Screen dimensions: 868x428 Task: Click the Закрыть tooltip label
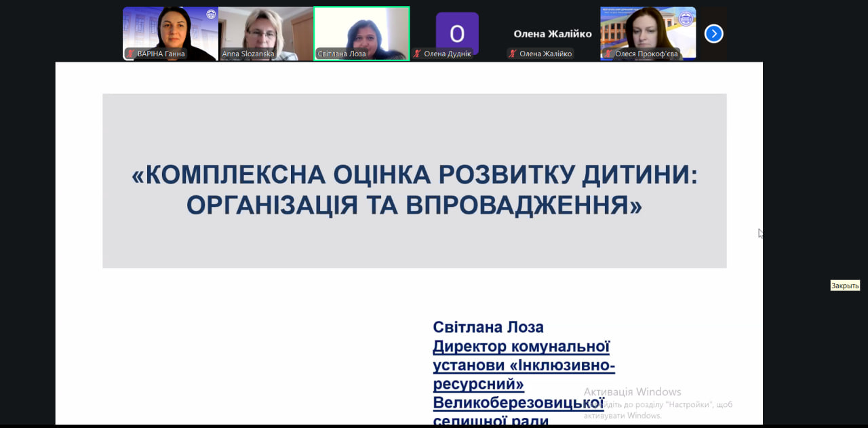pos(845,286)
